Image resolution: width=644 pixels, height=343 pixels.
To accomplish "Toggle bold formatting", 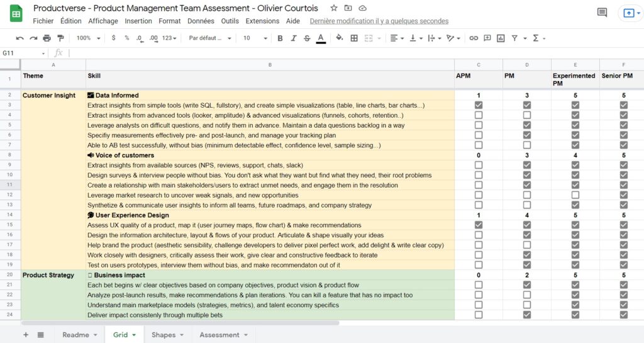I will [x=280, y=38].
